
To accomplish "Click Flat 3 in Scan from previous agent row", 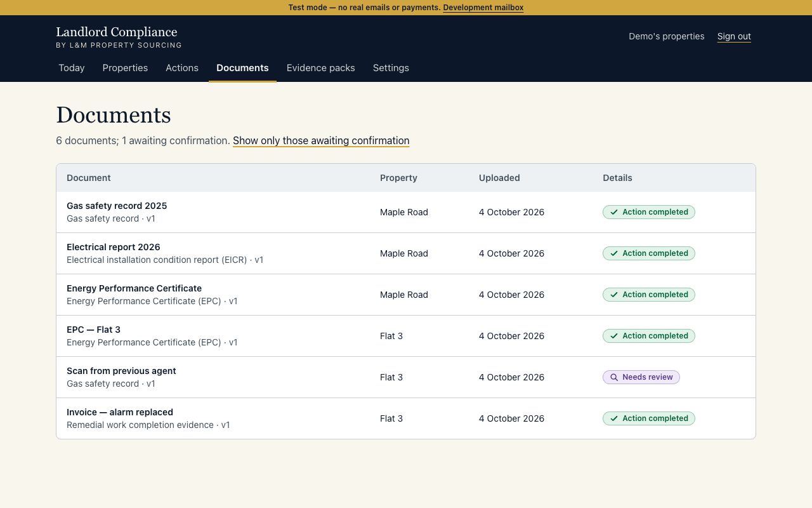I will [x=391, y=377].
